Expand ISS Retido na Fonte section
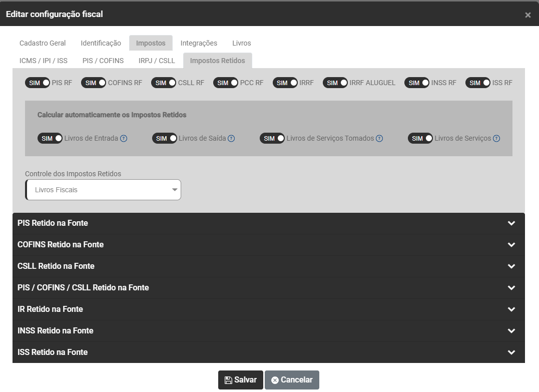Viewport: 539px width, 392px height. (268, 352)
